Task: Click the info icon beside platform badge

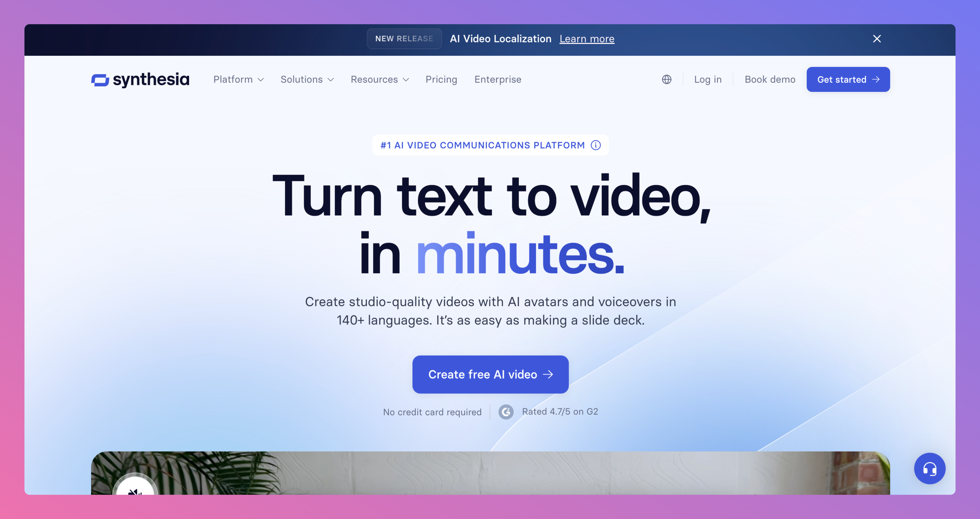Action: tap(596, 145)
